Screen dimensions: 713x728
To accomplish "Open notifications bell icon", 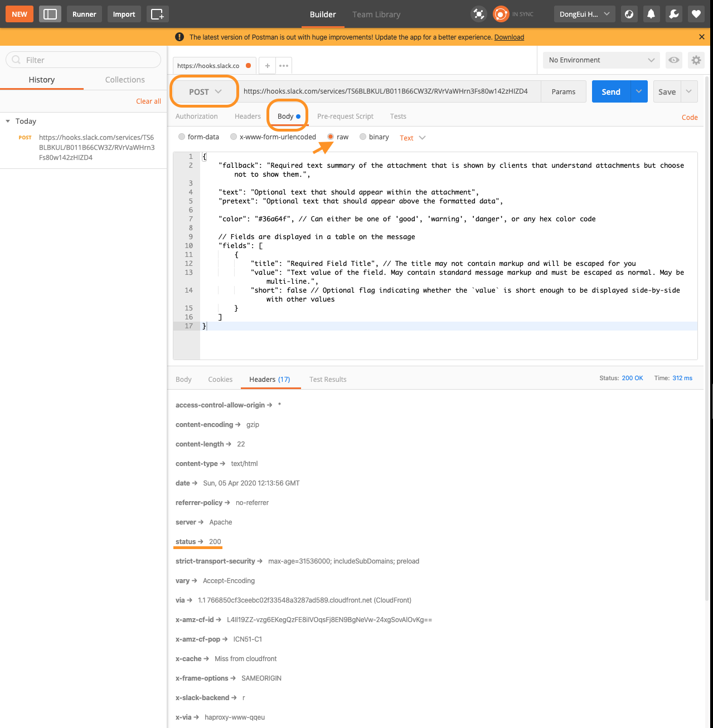I will coord(651,14).
